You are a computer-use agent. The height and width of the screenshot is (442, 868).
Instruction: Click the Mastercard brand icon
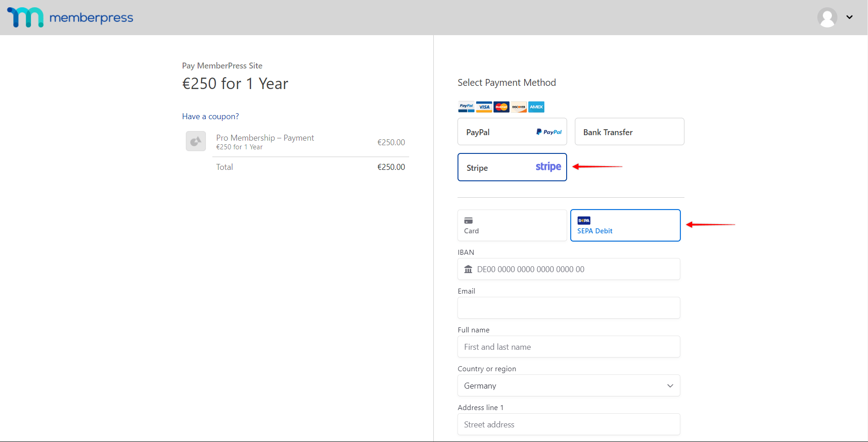[x=501, y=107]
